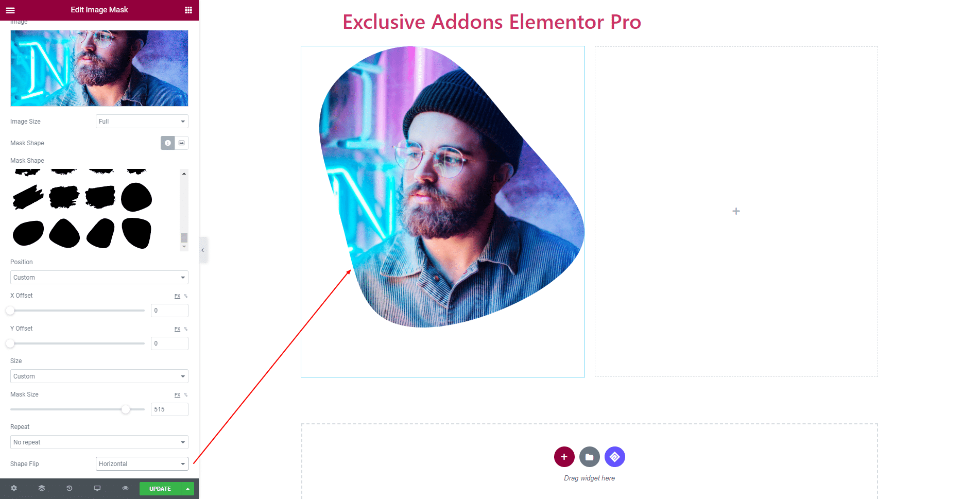Select the default shape mask toggle
This screenshot has width=980, height=499.
click(x=168, y=143)
